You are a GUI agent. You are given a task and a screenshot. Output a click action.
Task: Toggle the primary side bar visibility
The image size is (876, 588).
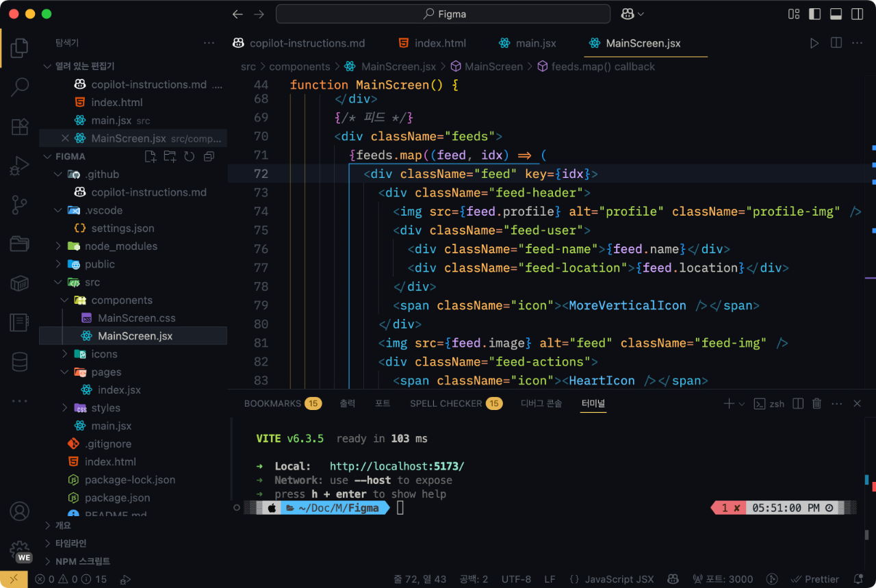pos(814,14)
